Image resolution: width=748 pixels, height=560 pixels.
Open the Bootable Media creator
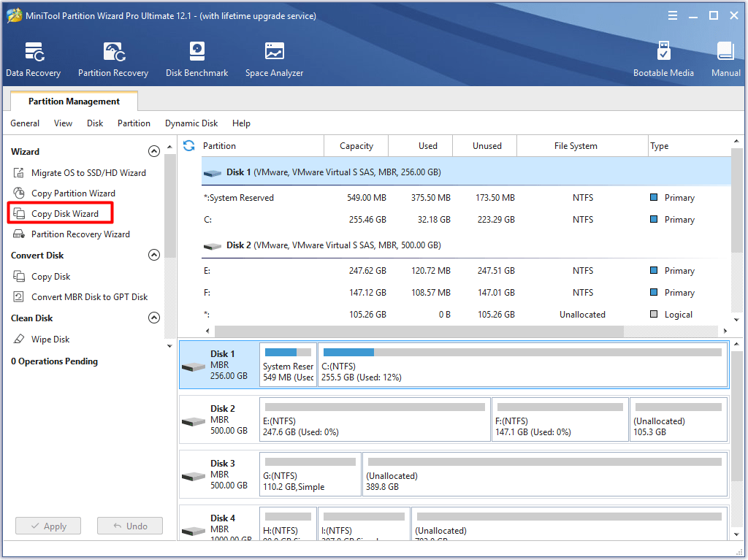[x=663, y=58]
